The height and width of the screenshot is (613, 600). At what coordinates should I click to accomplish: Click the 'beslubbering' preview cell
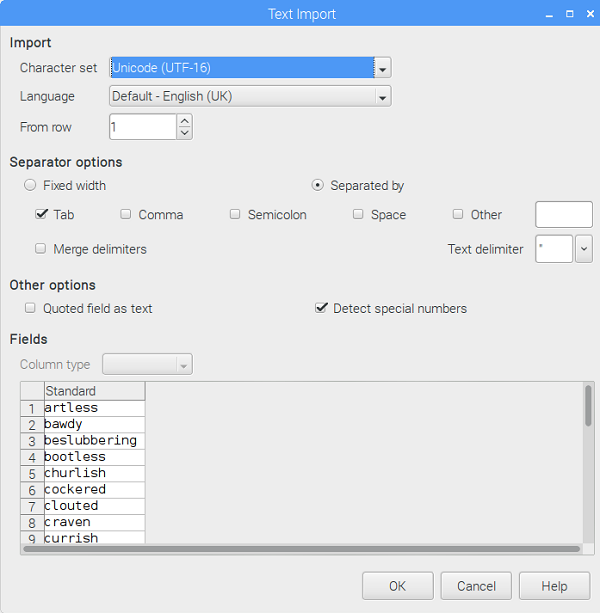pos(95,441)
